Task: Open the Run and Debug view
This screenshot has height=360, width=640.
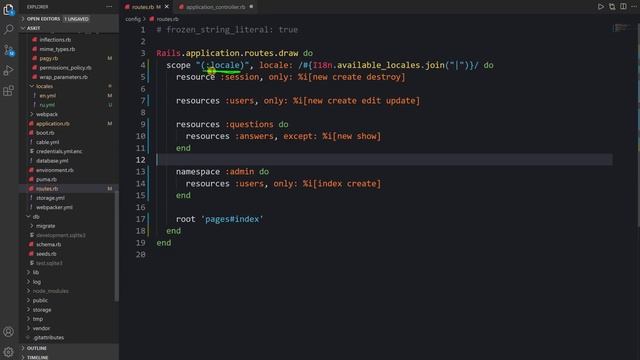Action: pyautogui.click(x=9, y=70)
